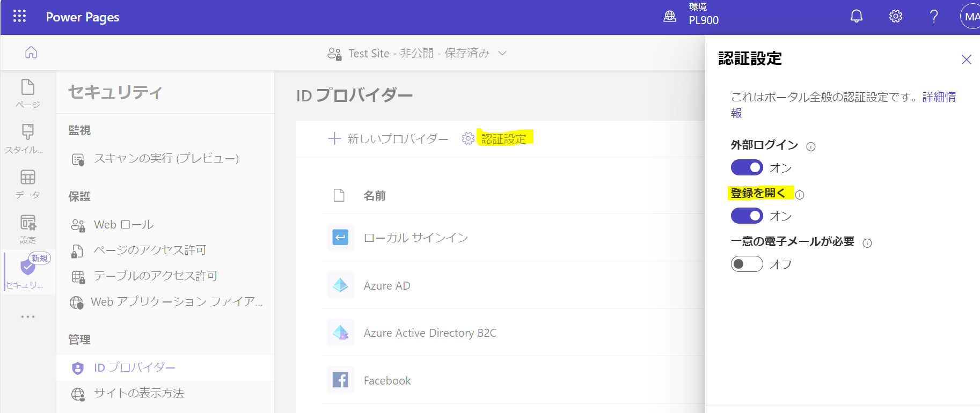Toggle 登録を開く switch off
Screen dimensions: 980x413
point(747,216)
